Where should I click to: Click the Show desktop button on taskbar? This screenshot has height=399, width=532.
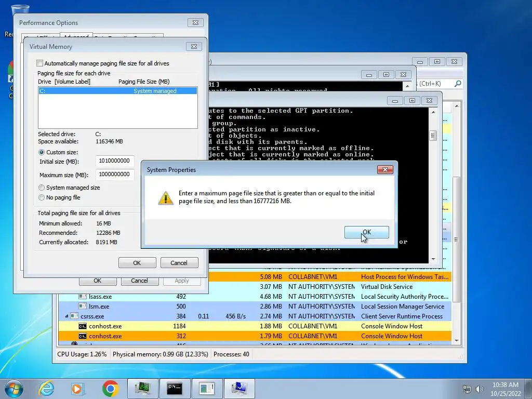(529, 389)
